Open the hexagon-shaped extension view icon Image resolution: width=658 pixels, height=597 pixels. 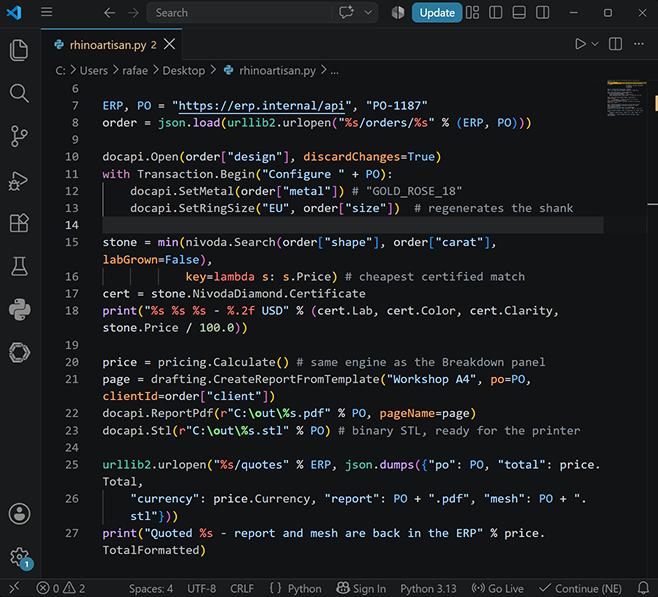click(19, 352)
